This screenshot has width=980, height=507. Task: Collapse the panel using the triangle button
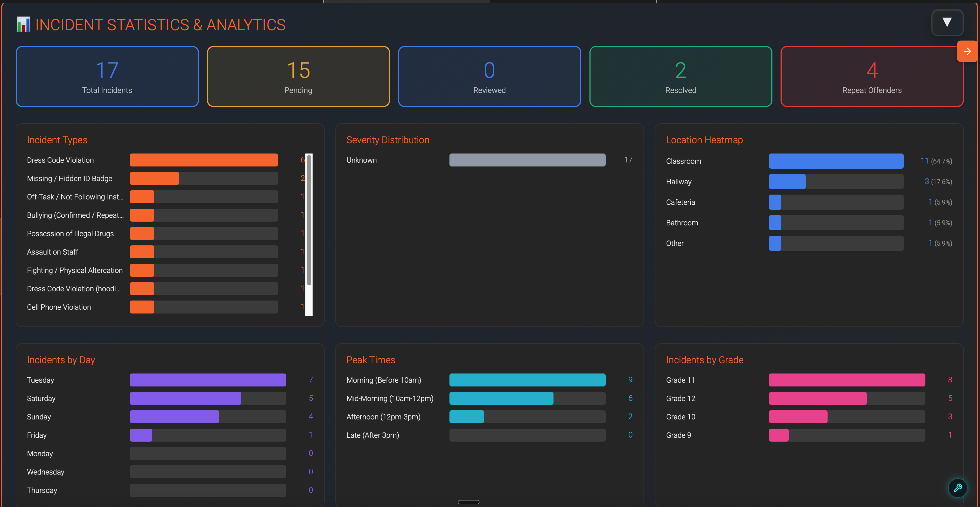pos(947,23)
